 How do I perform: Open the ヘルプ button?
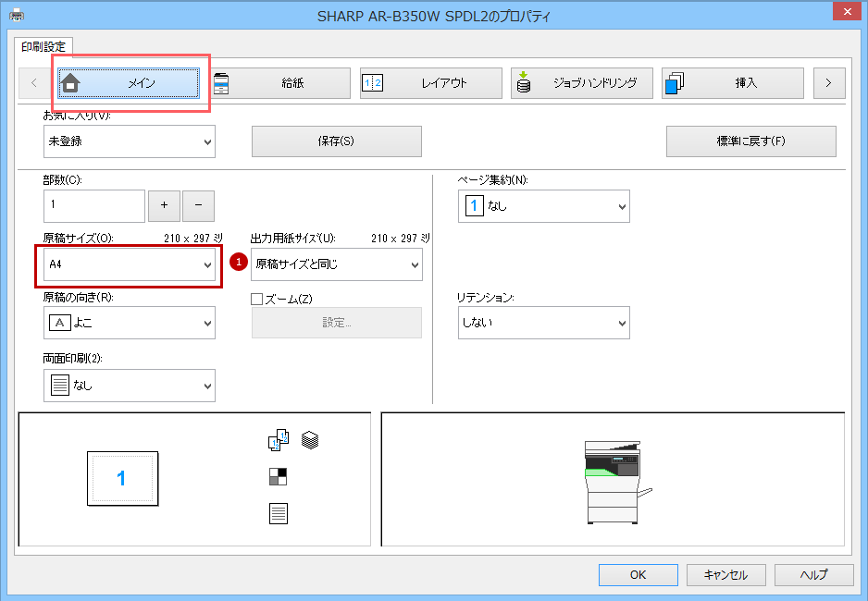coord(813,575)
